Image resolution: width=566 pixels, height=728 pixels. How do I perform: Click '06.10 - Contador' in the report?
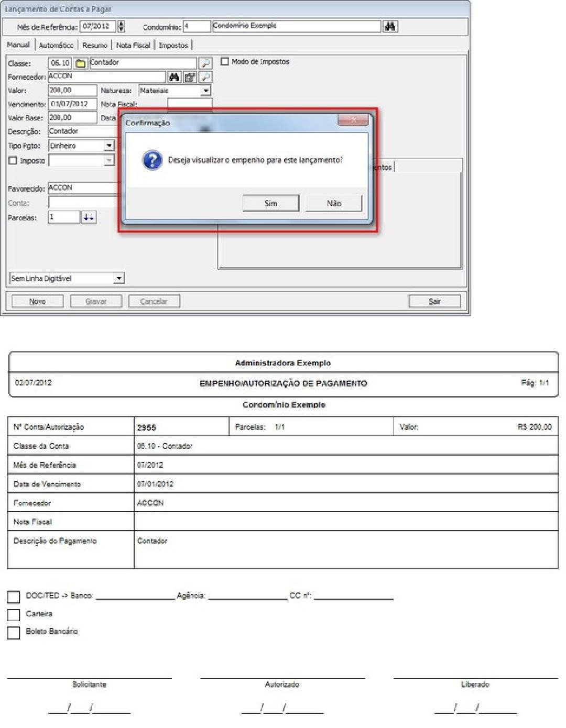coord(165,446)
